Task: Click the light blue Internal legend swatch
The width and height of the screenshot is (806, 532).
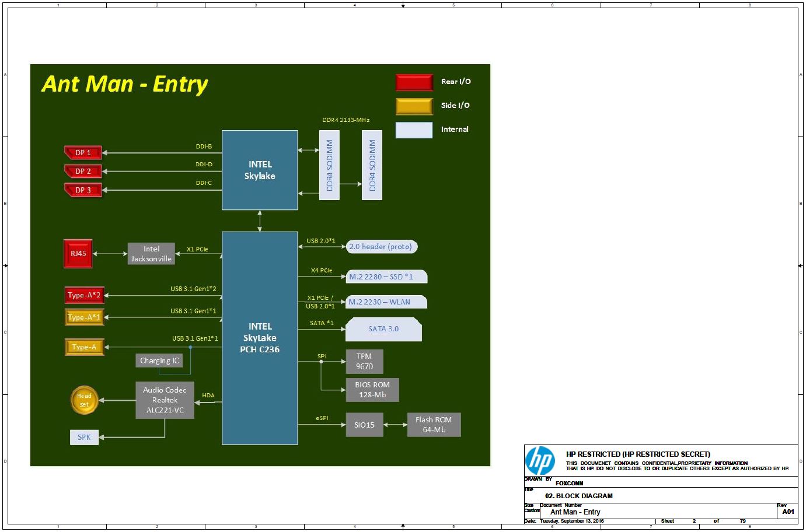Action: click(414, 129)
